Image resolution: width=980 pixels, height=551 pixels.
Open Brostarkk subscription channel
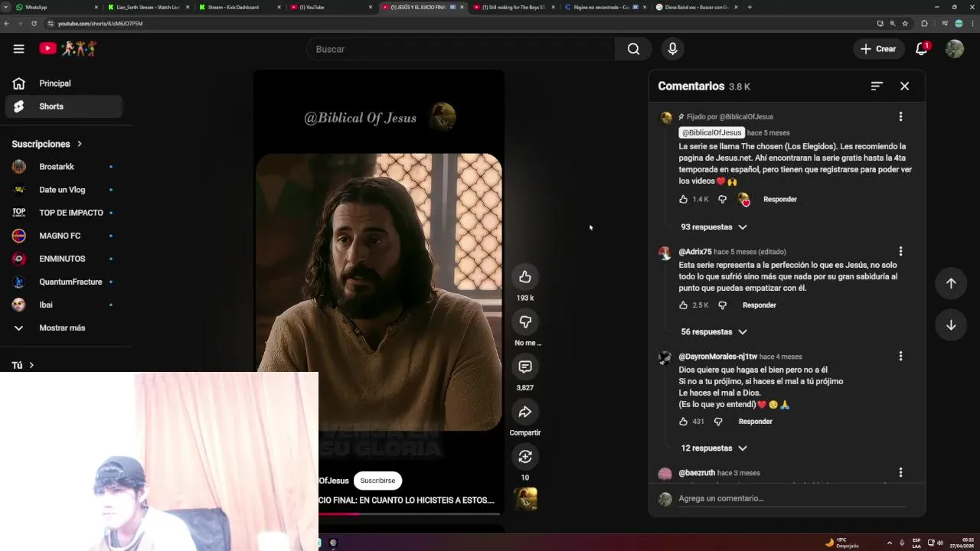coord(64,166)
